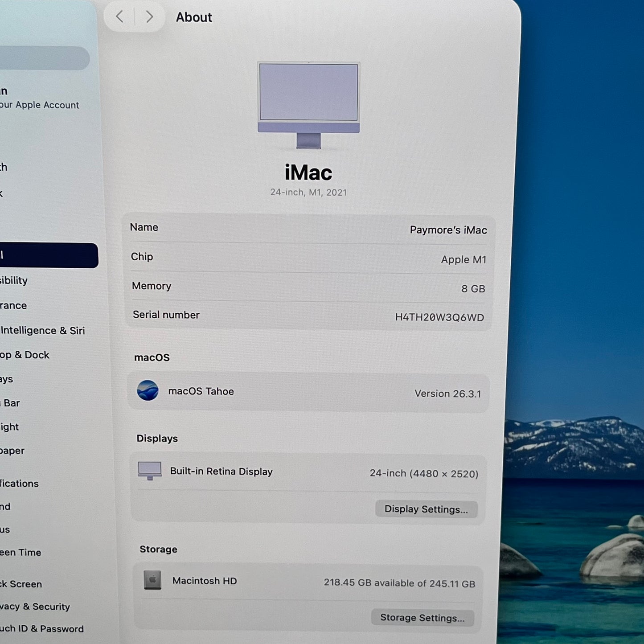Image resolution: width=644 pixels, height=644 pixels.
Task: Open Storage Settings
Action: coord(422,617)
